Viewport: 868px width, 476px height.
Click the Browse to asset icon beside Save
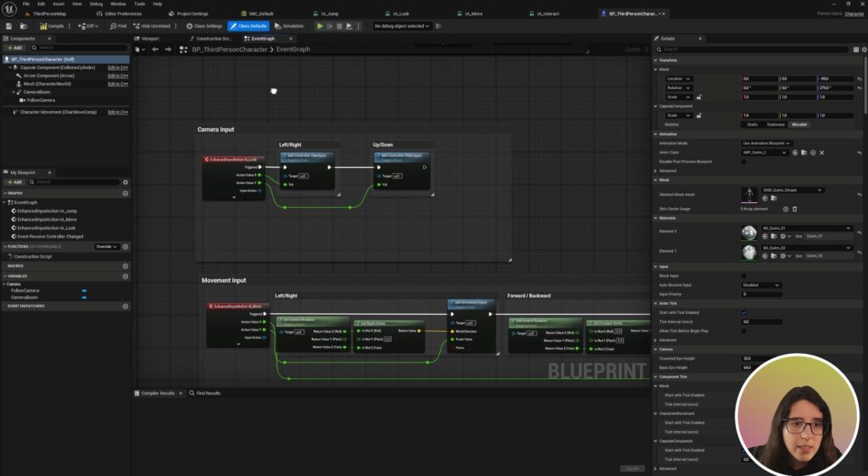(x=23, y=26)
